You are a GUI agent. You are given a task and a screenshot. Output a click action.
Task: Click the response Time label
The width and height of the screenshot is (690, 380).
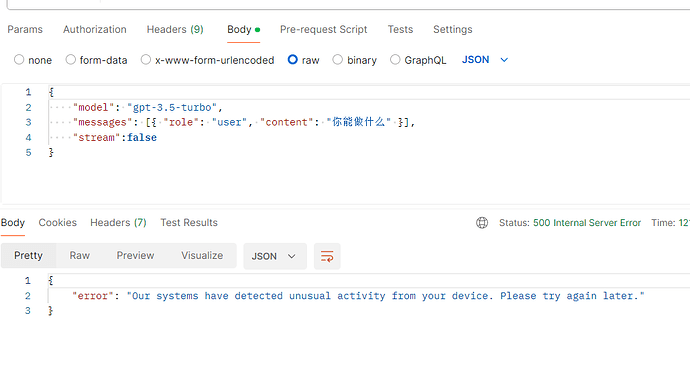[662, 223]
